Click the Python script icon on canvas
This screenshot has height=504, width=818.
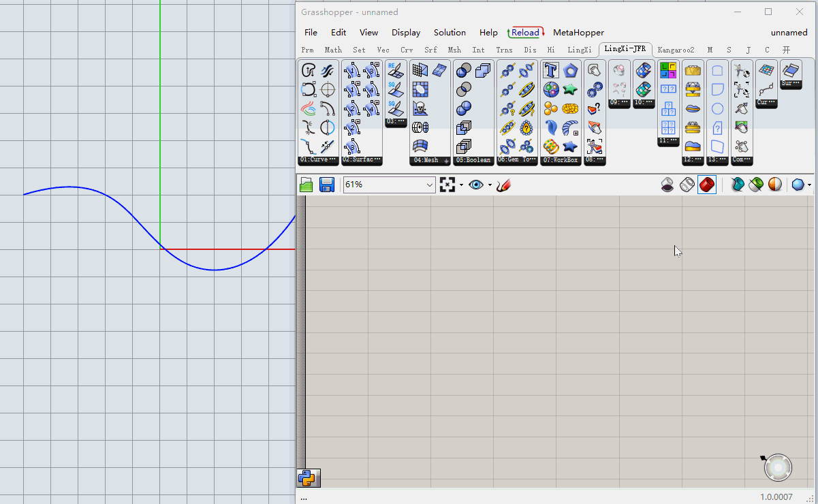click(x=309, y=478)
